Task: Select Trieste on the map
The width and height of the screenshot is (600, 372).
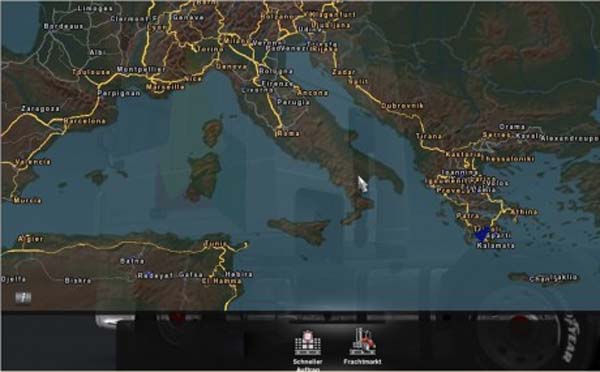Action: click(x=322, y=44)
